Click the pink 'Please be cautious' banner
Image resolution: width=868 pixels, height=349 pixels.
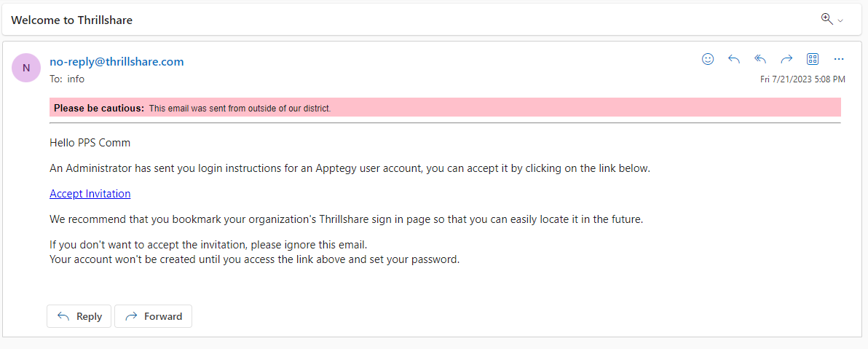click(445, 108)
